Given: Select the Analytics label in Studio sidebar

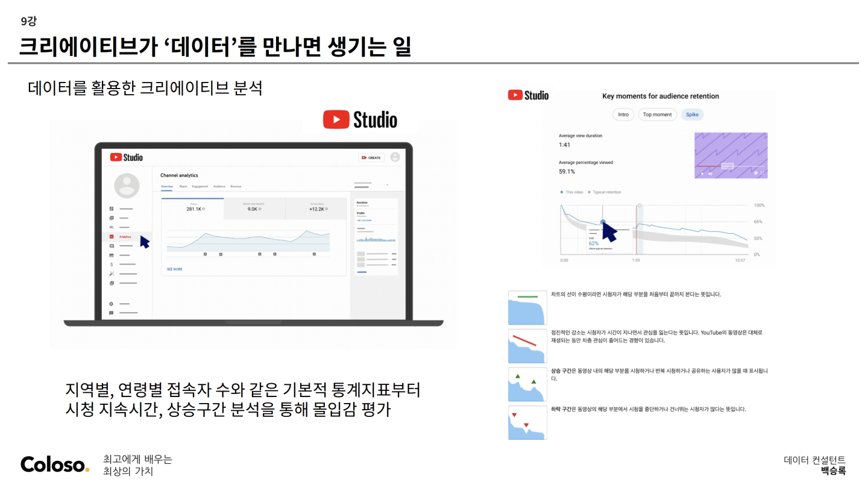Looking at the screenshot, I should [x=125, y=237].
